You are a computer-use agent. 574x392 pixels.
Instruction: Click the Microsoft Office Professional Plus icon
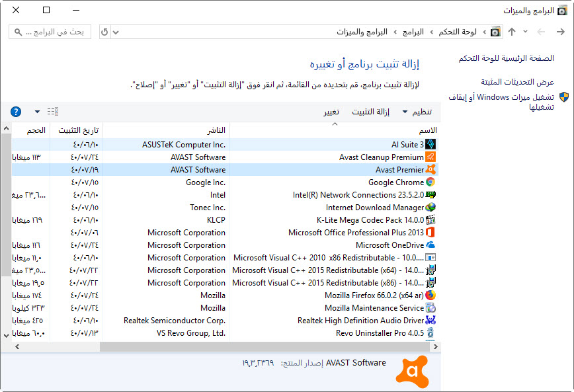pyautogui.click(x=430, y=233)
